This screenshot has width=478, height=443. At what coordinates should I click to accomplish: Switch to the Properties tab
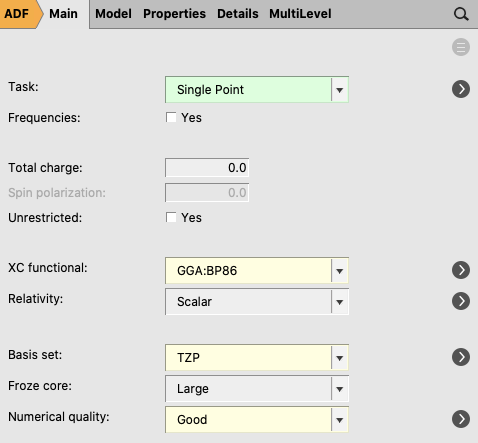tap(174, 14)
